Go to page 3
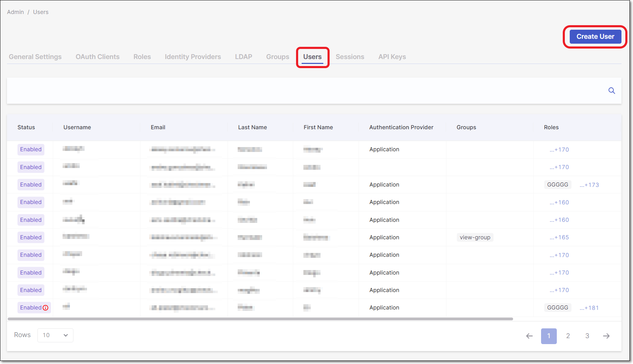Image resolution: width=633 pixels, height=364 pixels. pos(587,336)
